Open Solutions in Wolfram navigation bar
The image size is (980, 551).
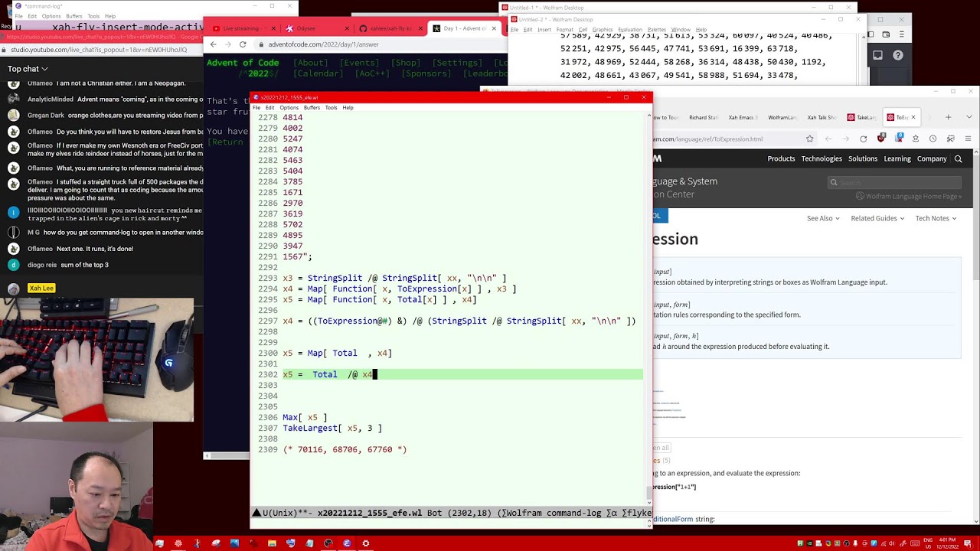click(x=862, y=158)
